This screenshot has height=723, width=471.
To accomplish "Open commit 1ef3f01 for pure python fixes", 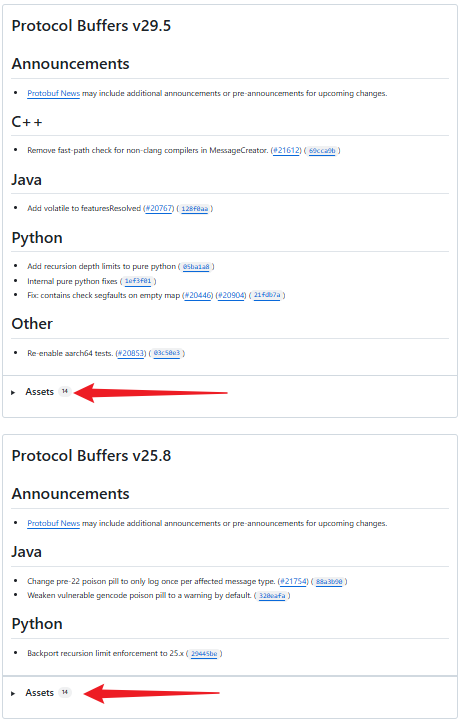I will (x=138, y=281).
